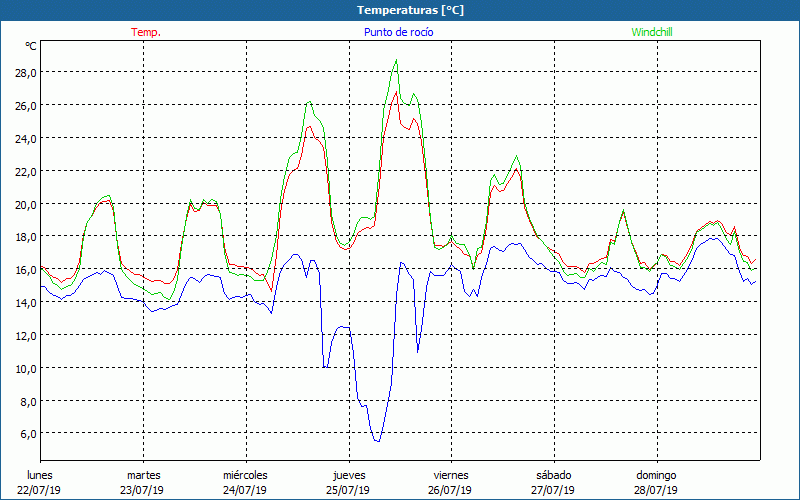
Task: Click the blue Punto de rocío legend label
Action: click(398, 32)
